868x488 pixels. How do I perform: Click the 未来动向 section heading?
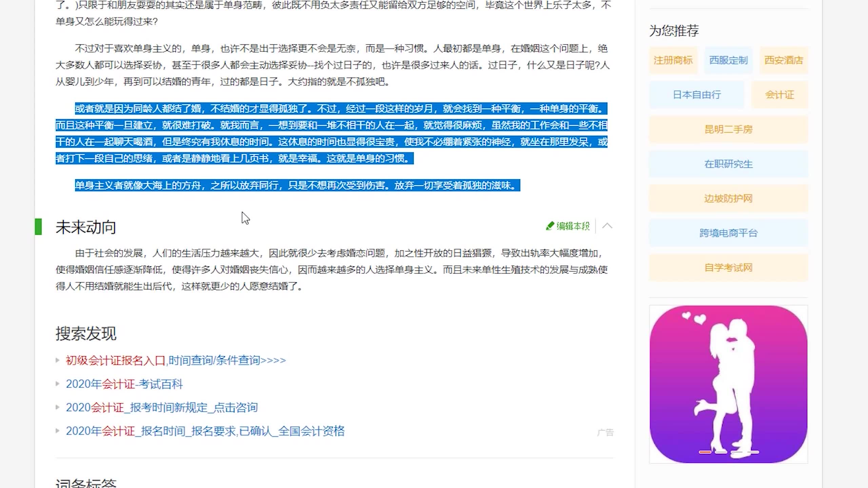(86, 227)
